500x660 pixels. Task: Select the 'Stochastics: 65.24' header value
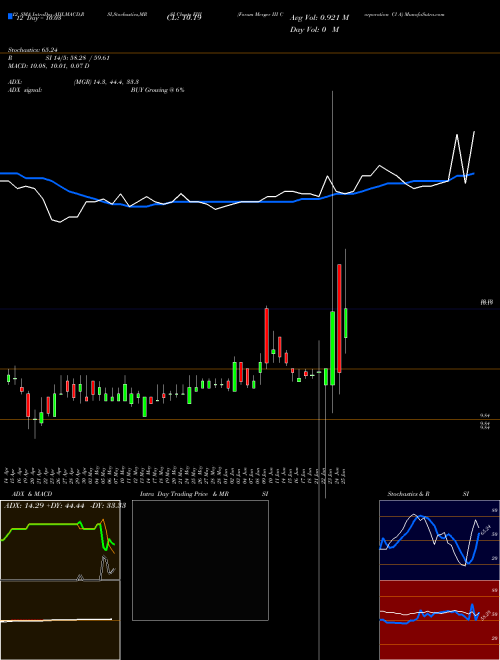[33, 50]
